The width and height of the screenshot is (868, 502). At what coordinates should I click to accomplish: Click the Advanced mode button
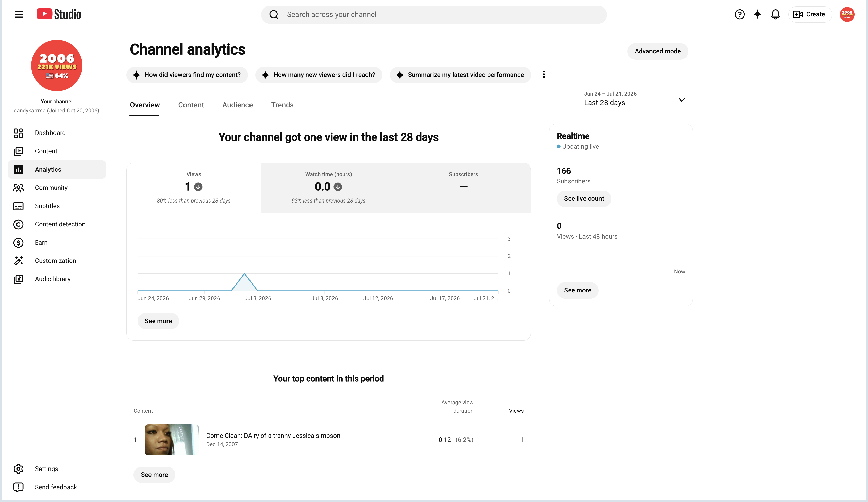(658, 51)
